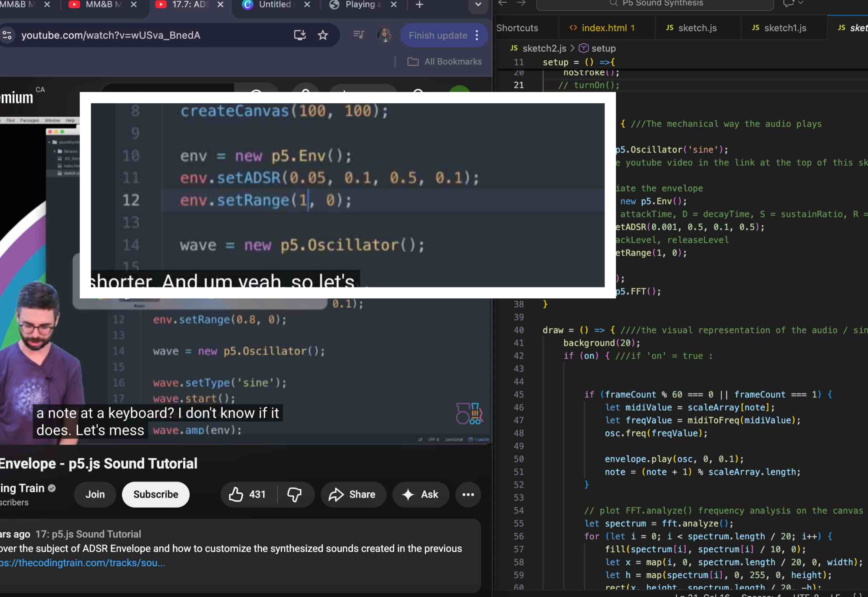Click the video title text
This screenshot has height=597, width=868.
tap(99, 463)
